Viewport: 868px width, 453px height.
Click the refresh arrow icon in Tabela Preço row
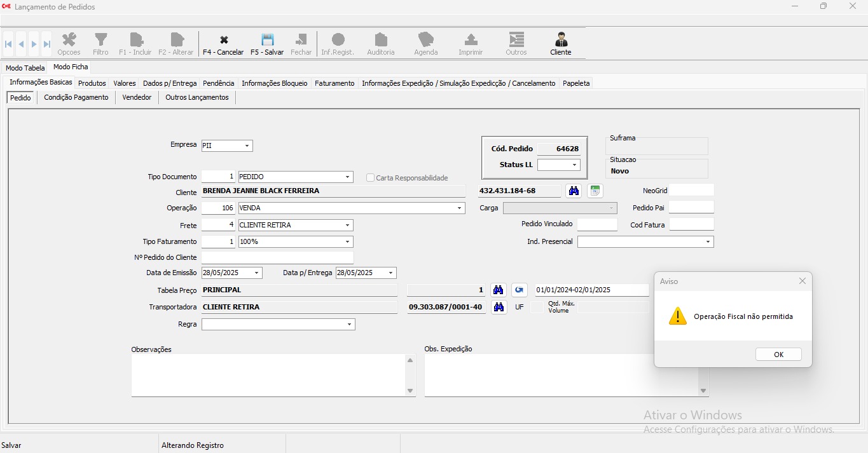520,290
